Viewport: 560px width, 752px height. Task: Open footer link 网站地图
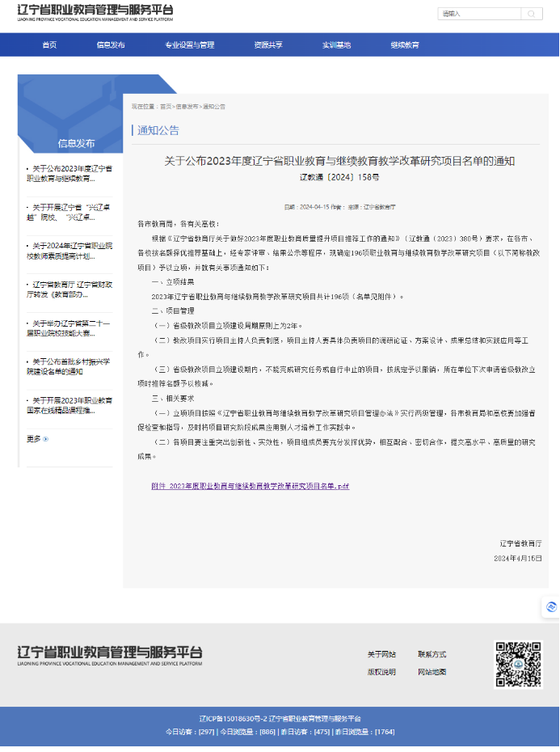pyautogui.click(x=432, y=672)
